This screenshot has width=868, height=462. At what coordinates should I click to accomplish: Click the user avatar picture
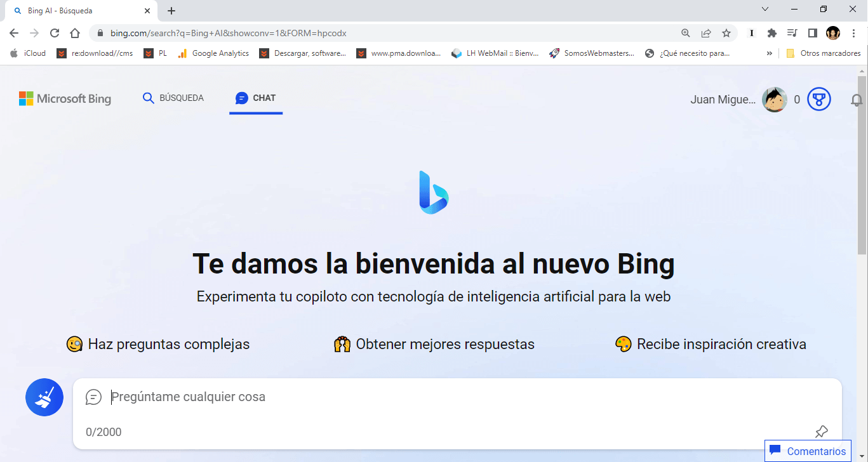pyautogui.click(x=775, y=100)
